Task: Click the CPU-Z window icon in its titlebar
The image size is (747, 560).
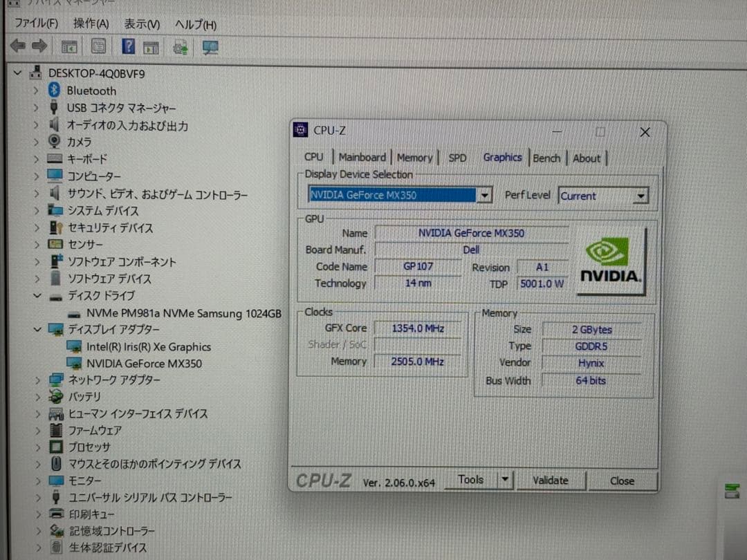Action: click(299, 129)
